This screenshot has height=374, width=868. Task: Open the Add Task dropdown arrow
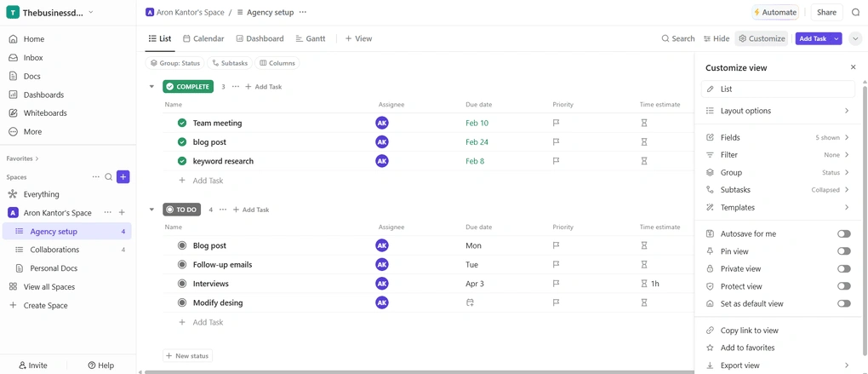coord(836,39)
